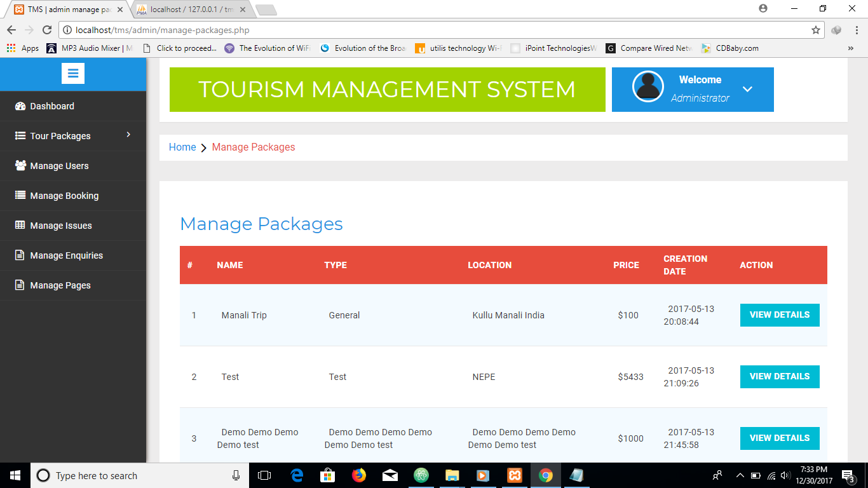Open Manage Booking list icon
The width and height of the screenshot is (868, 488).
[x=20, y=195]
